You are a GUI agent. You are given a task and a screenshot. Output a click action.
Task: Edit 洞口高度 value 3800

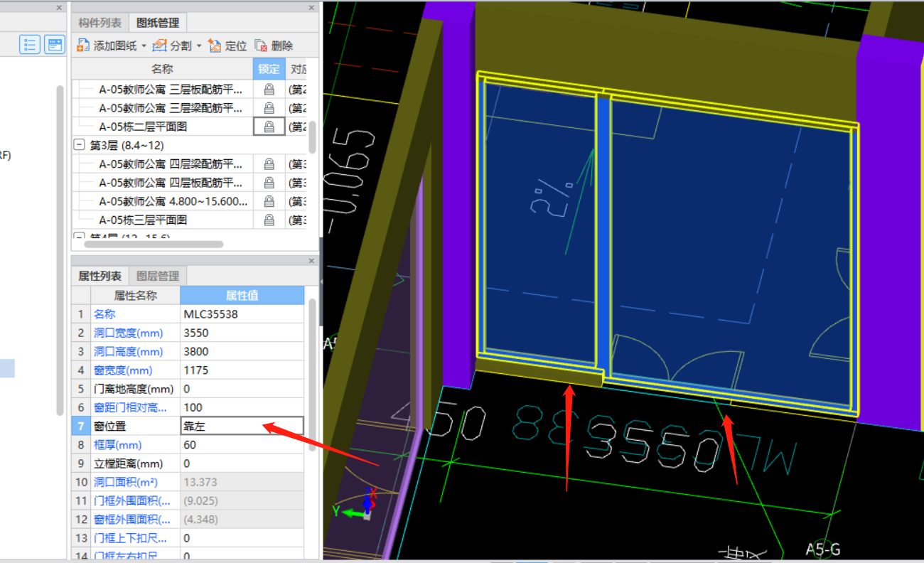click(242, 351)
